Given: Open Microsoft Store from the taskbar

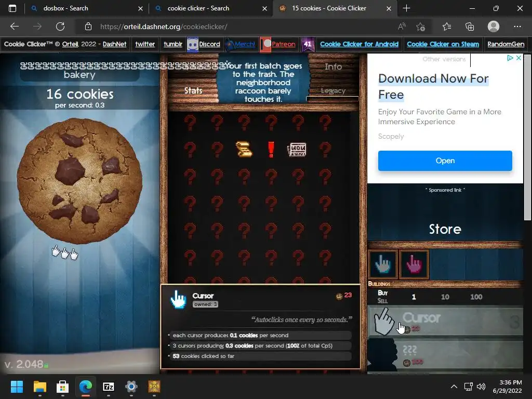Looking at the screenshot, I should [x=62, y=387].
